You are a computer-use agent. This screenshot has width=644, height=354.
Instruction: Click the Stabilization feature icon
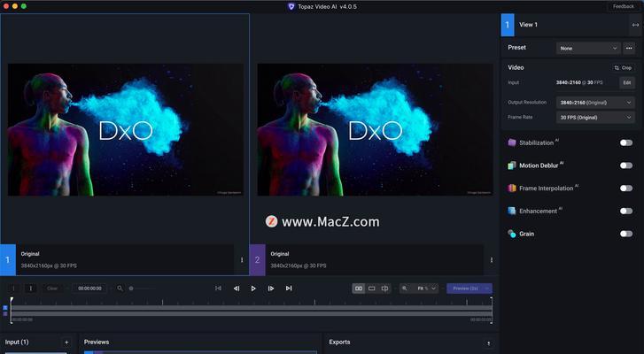(x=512, y=142)
